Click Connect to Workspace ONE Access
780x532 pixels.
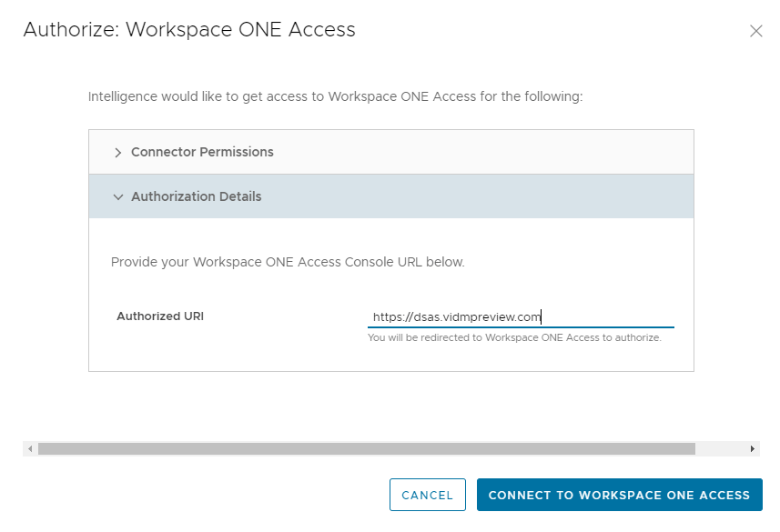619,496
